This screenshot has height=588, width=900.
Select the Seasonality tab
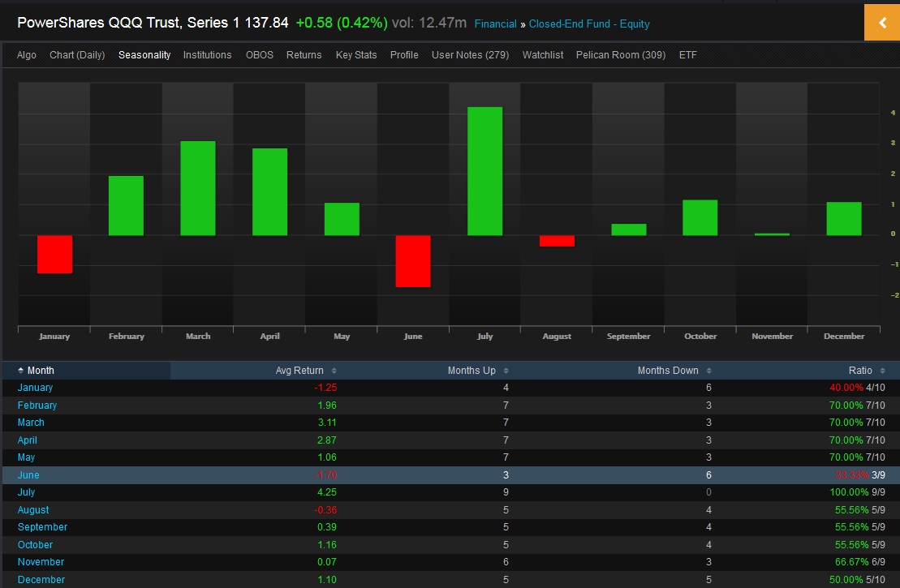(144, 55)
